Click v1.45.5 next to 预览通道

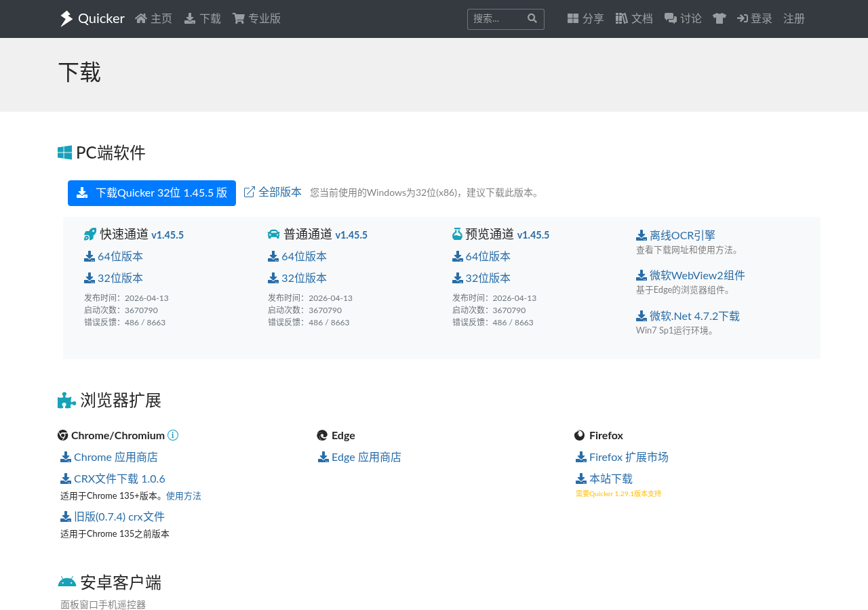click(x=534, y=235)
